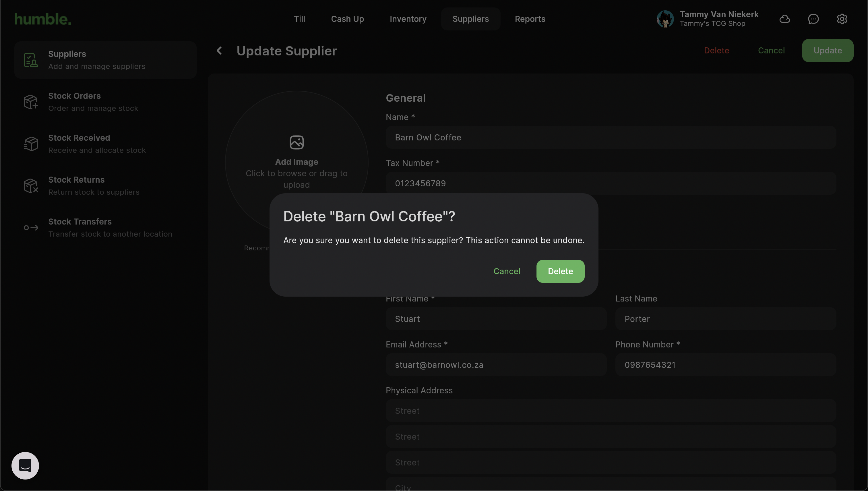Click the Add Image picture icon

[x=296, y=142]
